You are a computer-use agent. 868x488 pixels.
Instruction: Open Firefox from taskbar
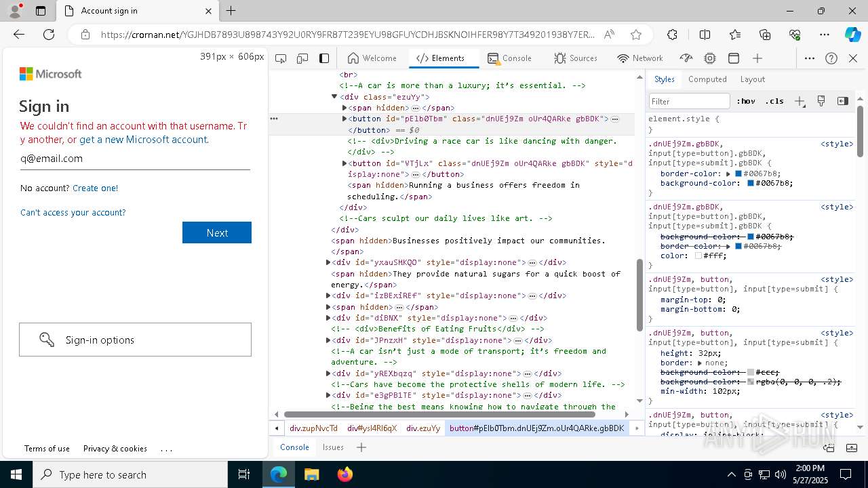click(345, 474)
